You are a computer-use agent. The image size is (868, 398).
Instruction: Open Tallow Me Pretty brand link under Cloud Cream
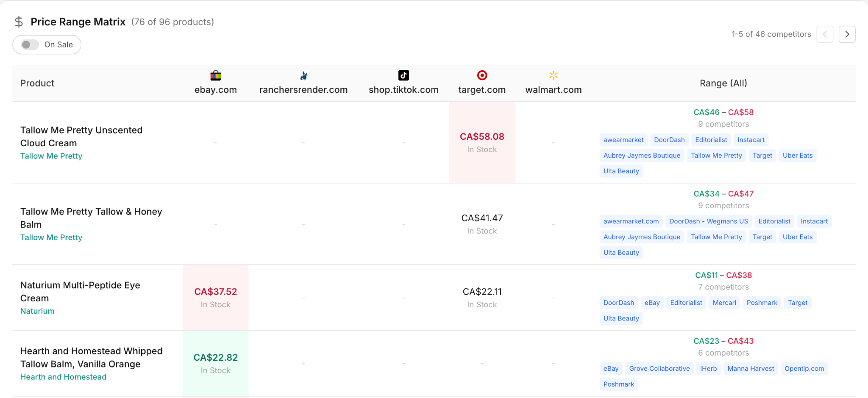tap(51, 156)
